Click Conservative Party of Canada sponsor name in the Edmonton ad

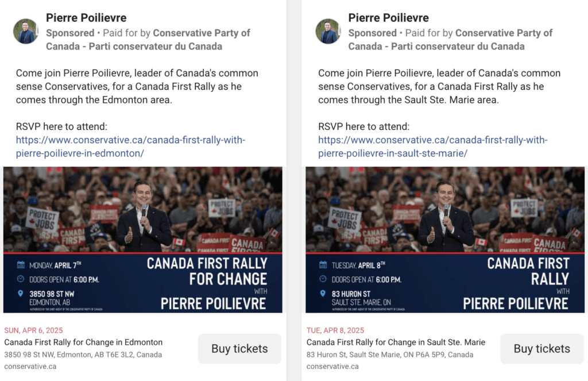coord(201,33)
